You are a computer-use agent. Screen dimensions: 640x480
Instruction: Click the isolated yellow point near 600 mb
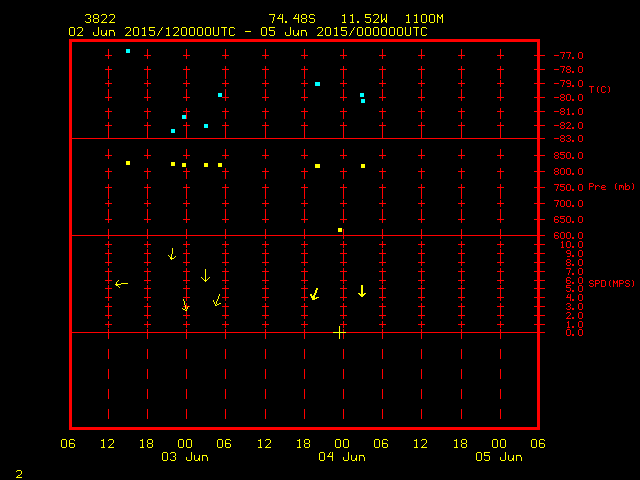(340, 230)
